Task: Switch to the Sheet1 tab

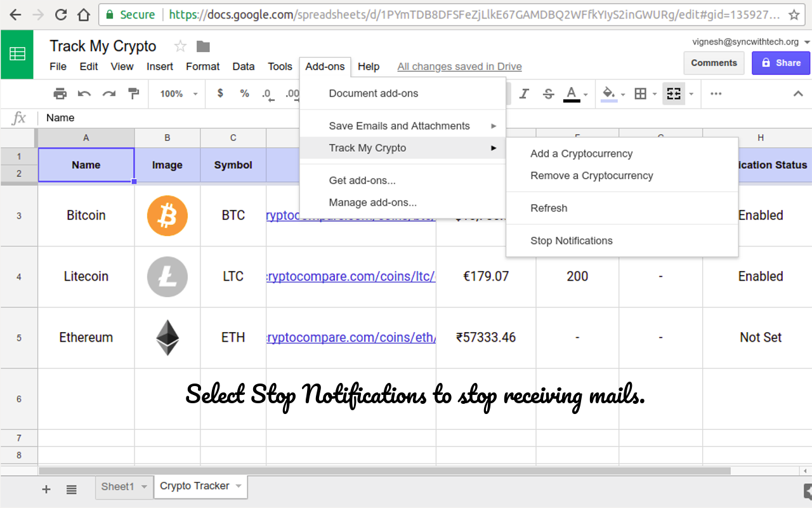Action: (118, 486)
